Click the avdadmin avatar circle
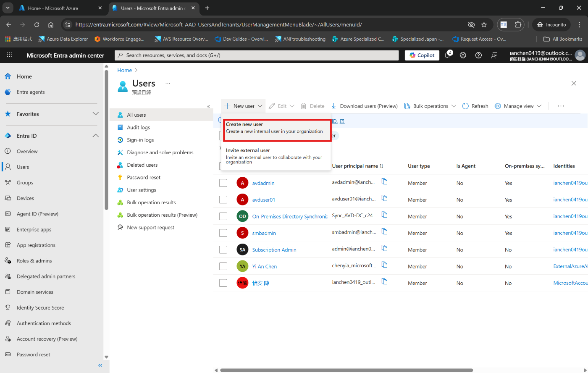The width and height of the screenshot is (588, 373). [242, 183]
